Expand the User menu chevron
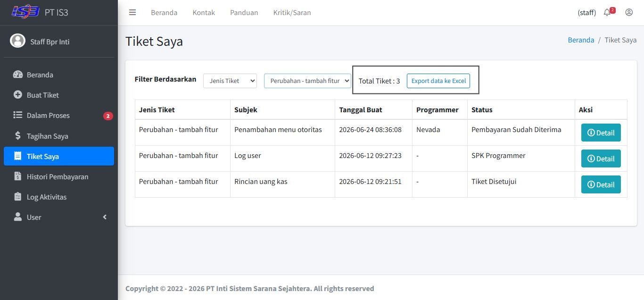The image size is (644, 300). tap(105, 217)
